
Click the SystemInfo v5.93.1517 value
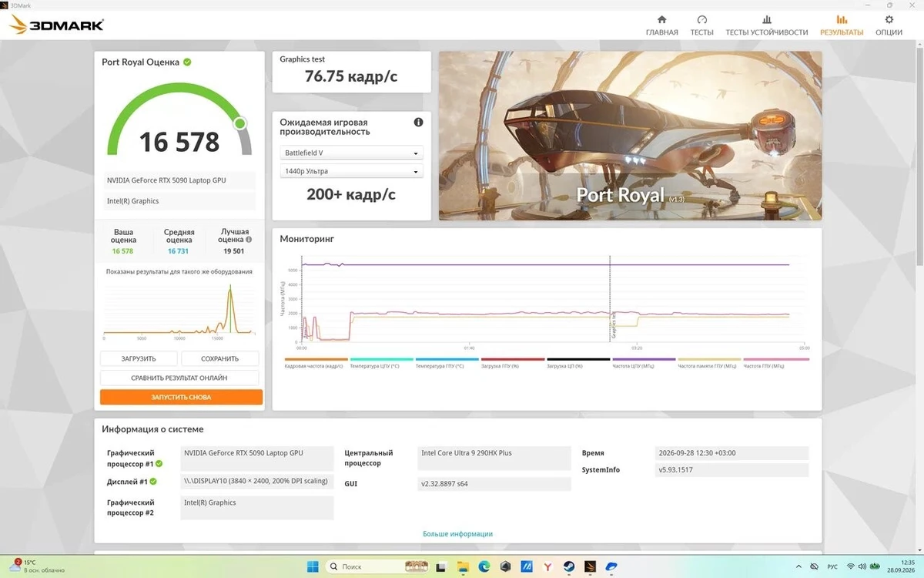pos(731,470)
